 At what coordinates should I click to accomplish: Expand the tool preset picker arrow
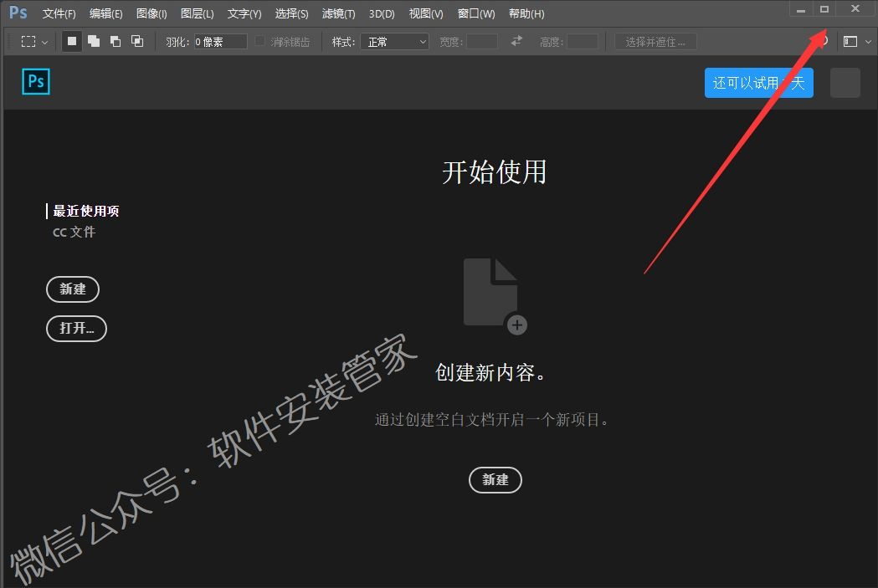[45, 42]
